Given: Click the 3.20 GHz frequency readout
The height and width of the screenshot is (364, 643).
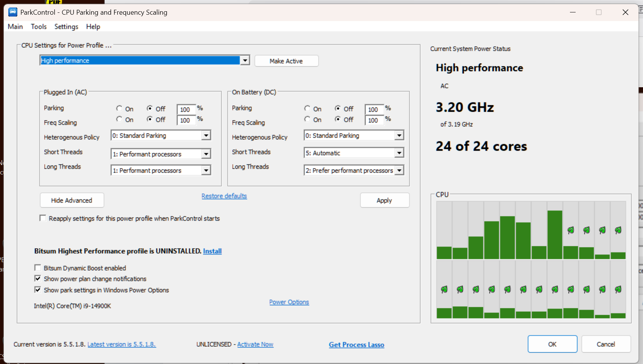Looking at the screenshot, I should point(465,107).
